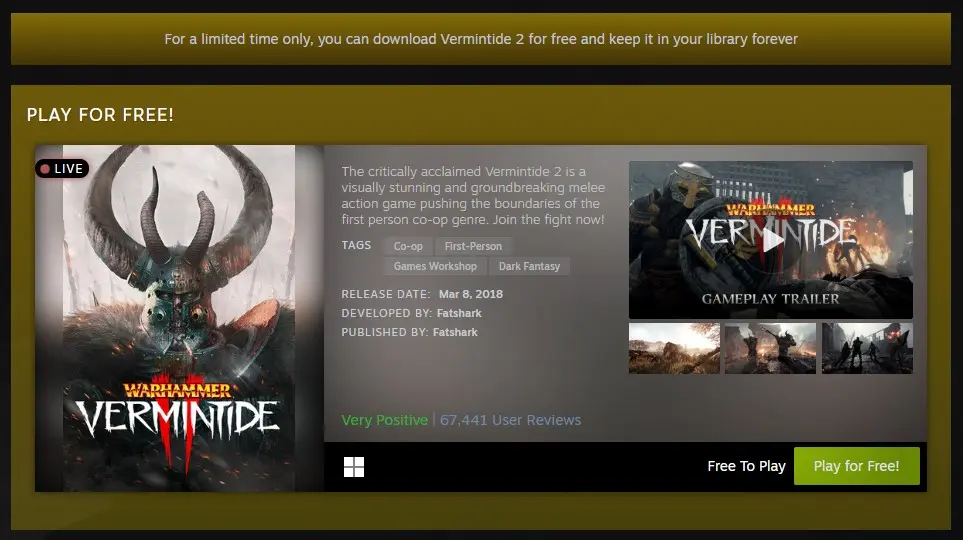Select the Co-op tag
This screenshot has width=963, height=540.
coord(408,246)
